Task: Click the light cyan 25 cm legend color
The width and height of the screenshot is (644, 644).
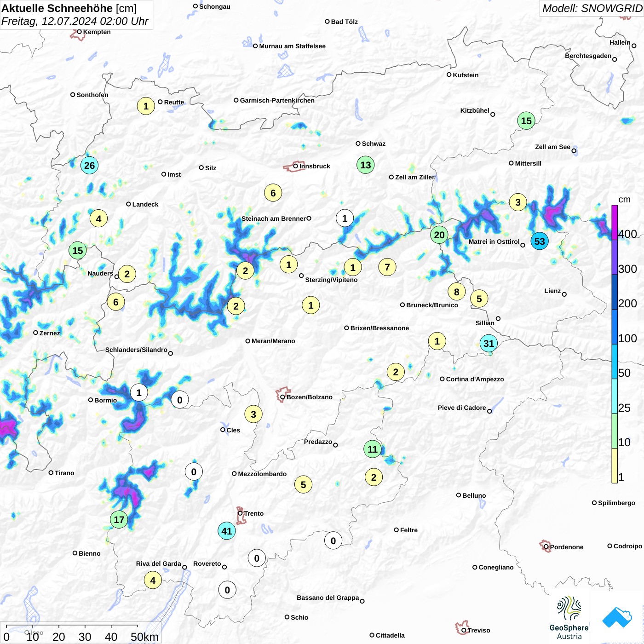Action: tap(615, 397)
